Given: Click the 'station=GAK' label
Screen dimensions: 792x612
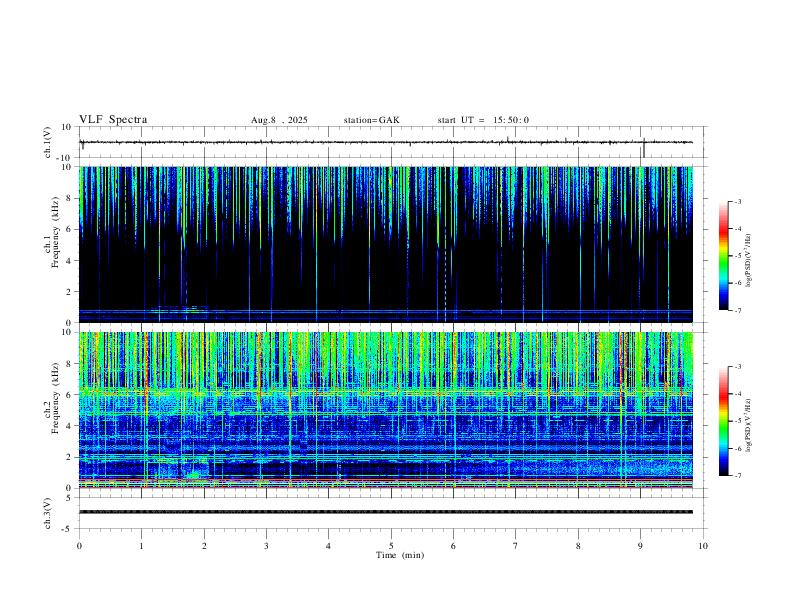Looking at the screenshot, I should (x=372, y=120).
